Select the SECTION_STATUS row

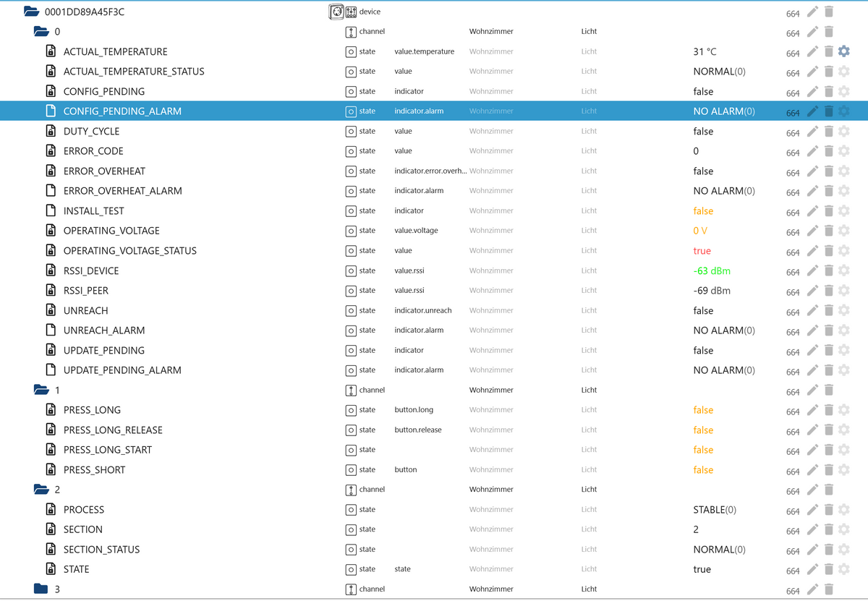[434, 549]
